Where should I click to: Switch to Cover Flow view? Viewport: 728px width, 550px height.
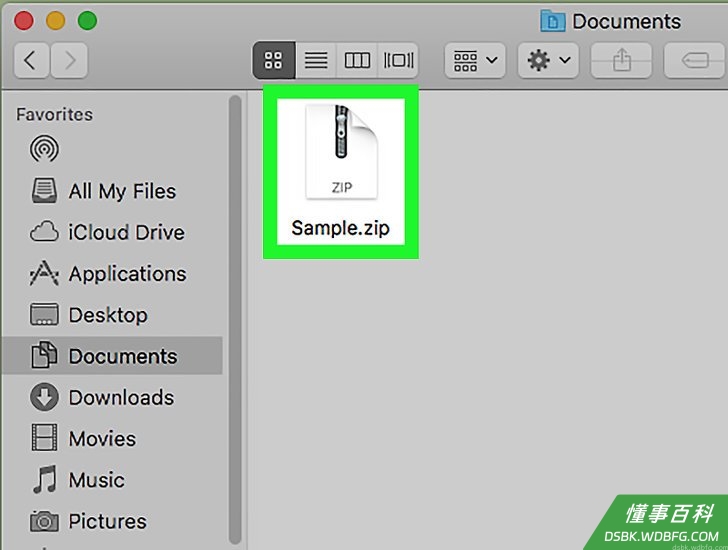[x=398, y=60]
